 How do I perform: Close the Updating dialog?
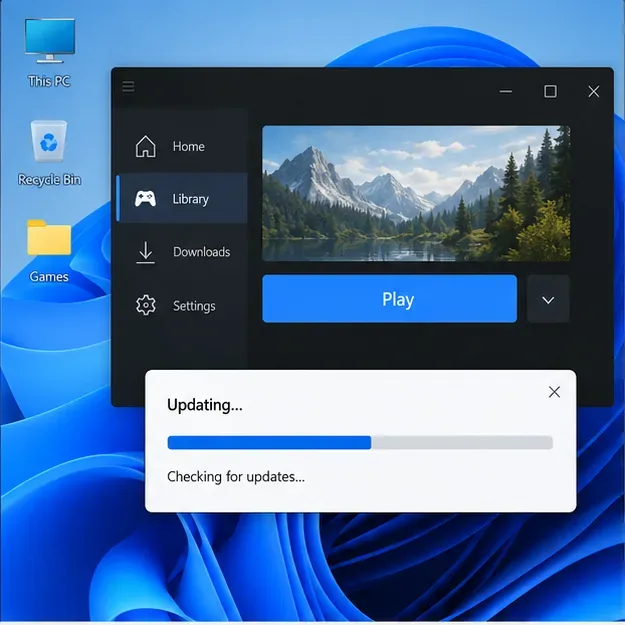554,392
